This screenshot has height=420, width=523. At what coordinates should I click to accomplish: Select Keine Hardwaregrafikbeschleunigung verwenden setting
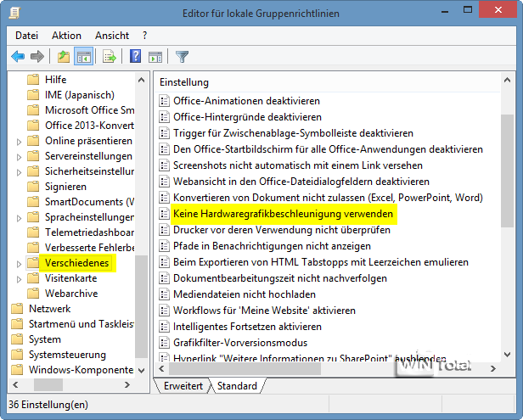pyautogui.click(x=283, y=214)
